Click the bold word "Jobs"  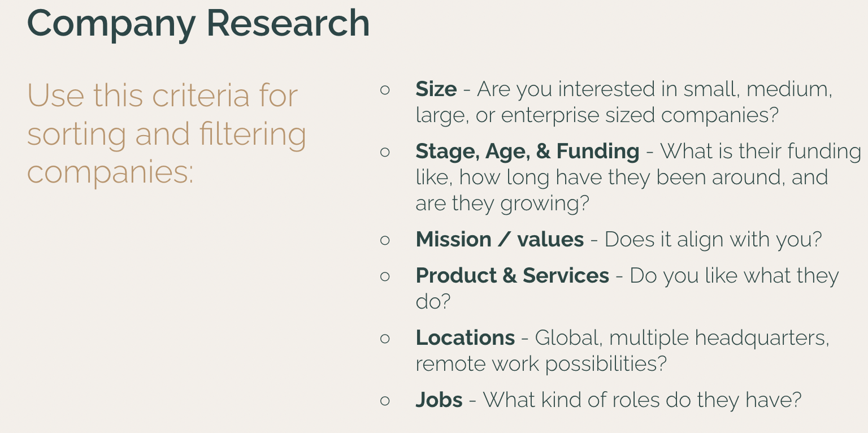pyautogui.click(x=439, y=400)
